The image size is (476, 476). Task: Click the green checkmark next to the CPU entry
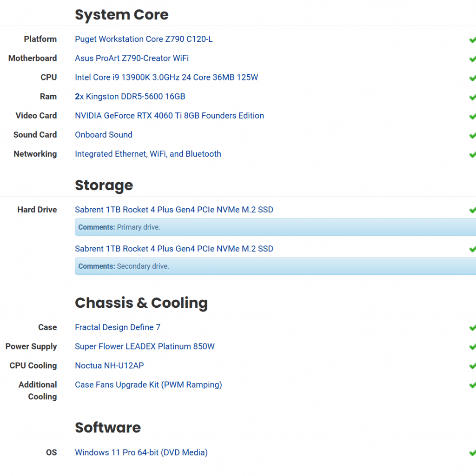pyautogui.click(x=472, y=78)
